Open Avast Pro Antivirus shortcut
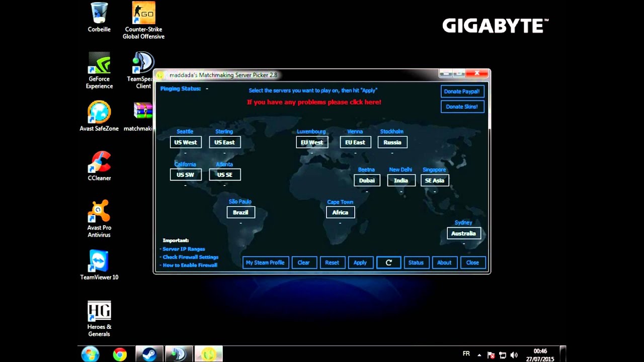The width and height of the screenshot is (644, 362). tap(99, 219)
